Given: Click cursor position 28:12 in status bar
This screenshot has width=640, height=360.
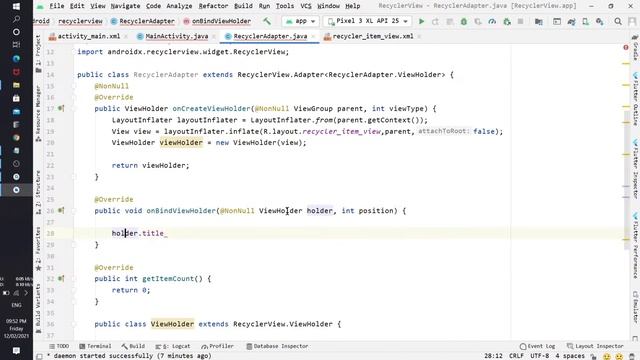Looking at the screenshot, I should 493,356.
